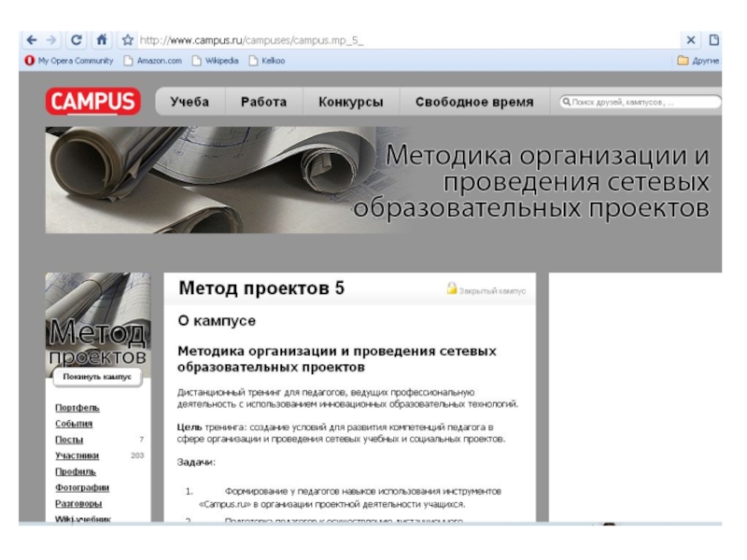Image resolution: width=747 pixels, height=560 pixels.
Task: Open the Учеба navigation tab
Action: click(190, 102)
